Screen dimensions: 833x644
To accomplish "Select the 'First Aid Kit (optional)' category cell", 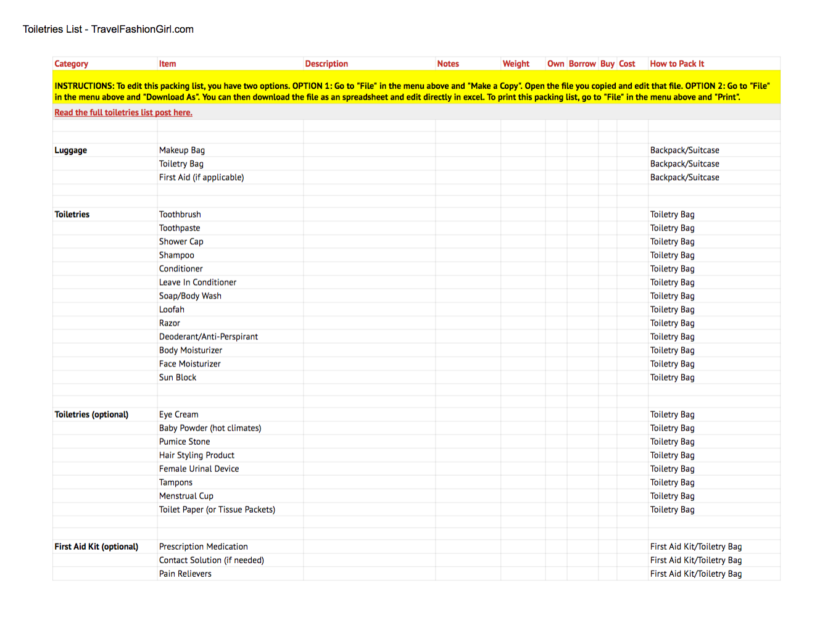I will [96, 547].
